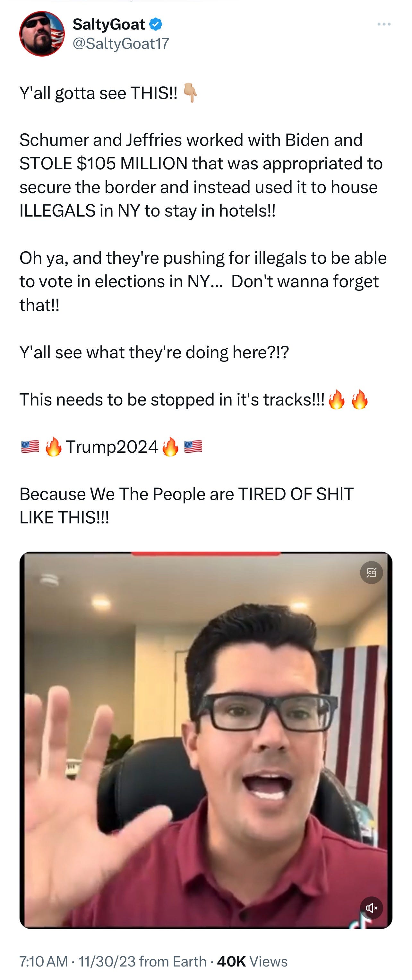Toggle closed captions on the video
The image size is (412, 980).
371,573
